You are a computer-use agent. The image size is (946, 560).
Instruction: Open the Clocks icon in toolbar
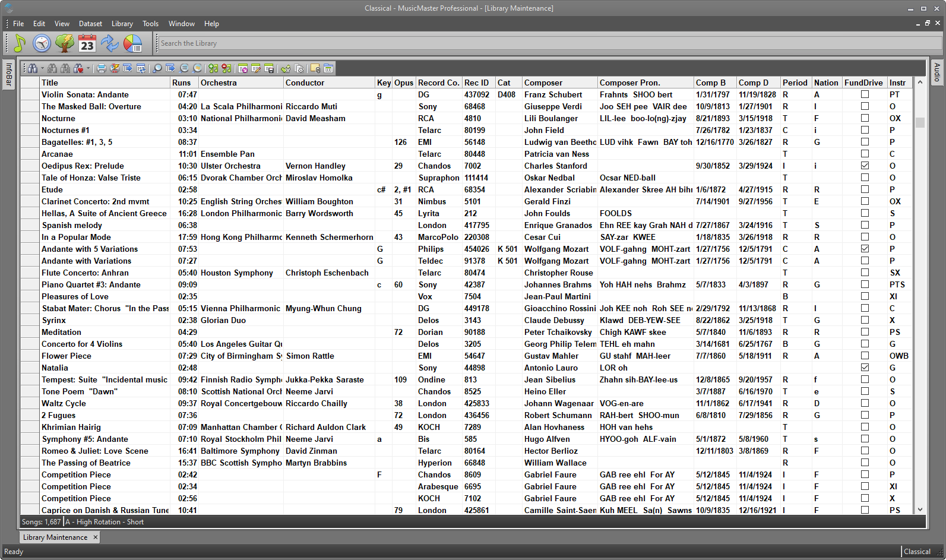point(42,43)
